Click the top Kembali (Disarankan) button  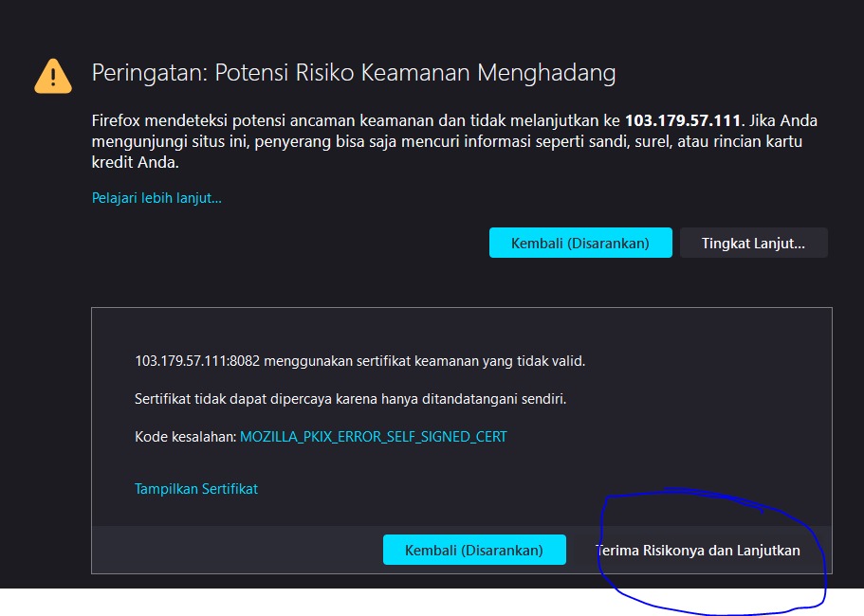tap(580, 243)
